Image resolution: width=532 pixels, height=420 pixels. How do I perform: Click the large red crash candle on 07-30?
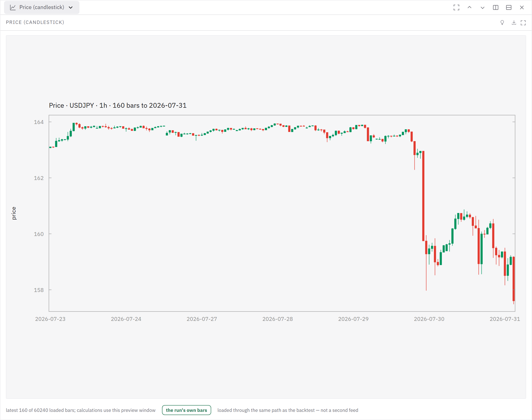click(x=423, y=196)
